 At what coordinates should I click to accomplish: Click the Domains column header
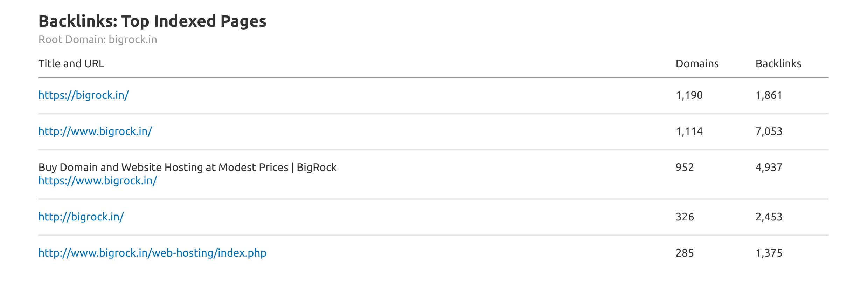[697, 64]
